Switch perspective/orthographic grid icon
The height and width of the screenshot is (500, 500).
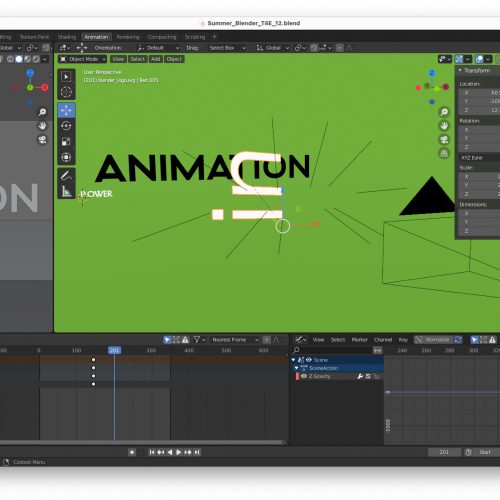click(444, 153)
